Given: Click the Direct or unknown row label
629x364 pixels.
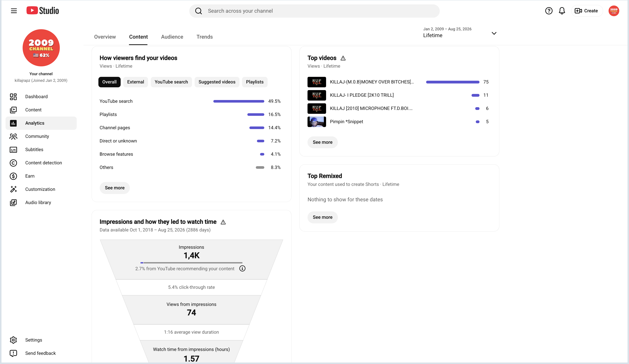Looking at the screenshot, I should (x=118, y=141).
